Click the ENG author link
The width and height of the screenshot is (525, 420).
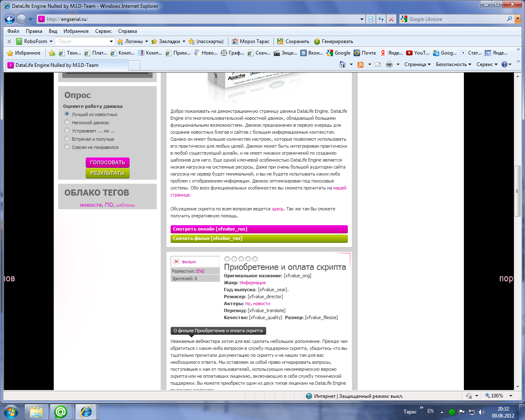(x=200, y=271)
